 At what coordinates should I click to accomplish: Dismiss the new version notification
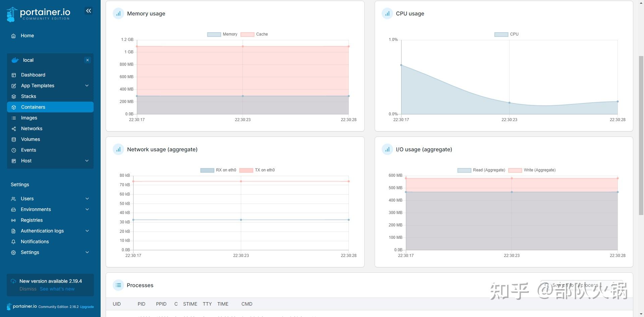(28, 288)
